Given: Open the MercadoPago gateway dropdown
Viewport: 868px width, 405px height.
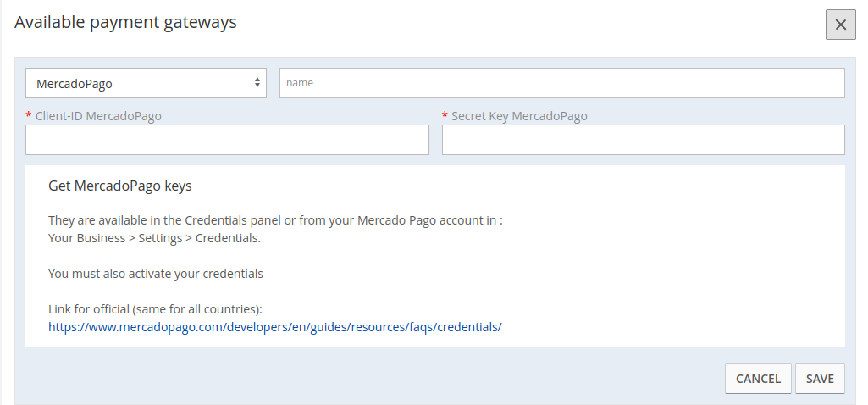Looking at the screenshot, I should click(147, 83).
